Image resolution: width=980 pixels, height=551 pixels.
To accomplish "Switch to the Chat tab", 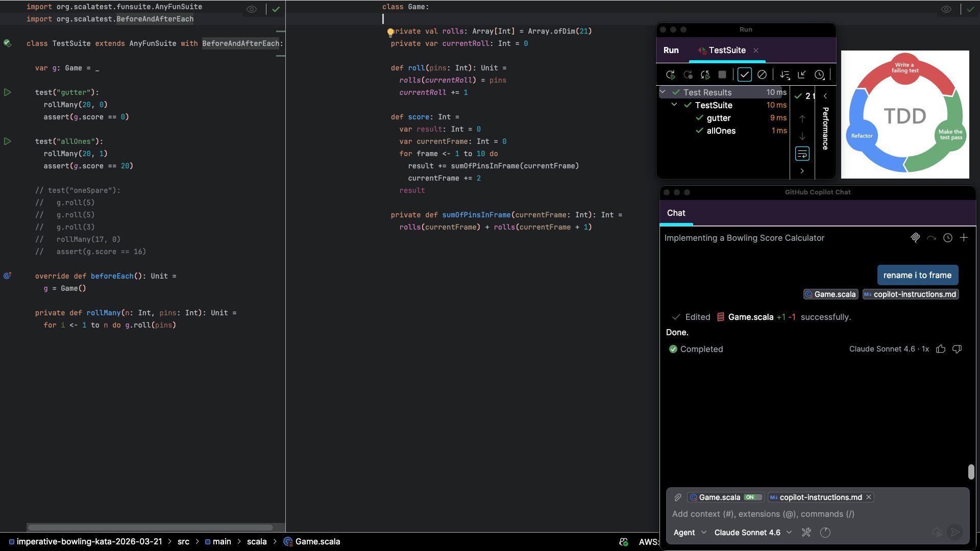I will 676,213.
